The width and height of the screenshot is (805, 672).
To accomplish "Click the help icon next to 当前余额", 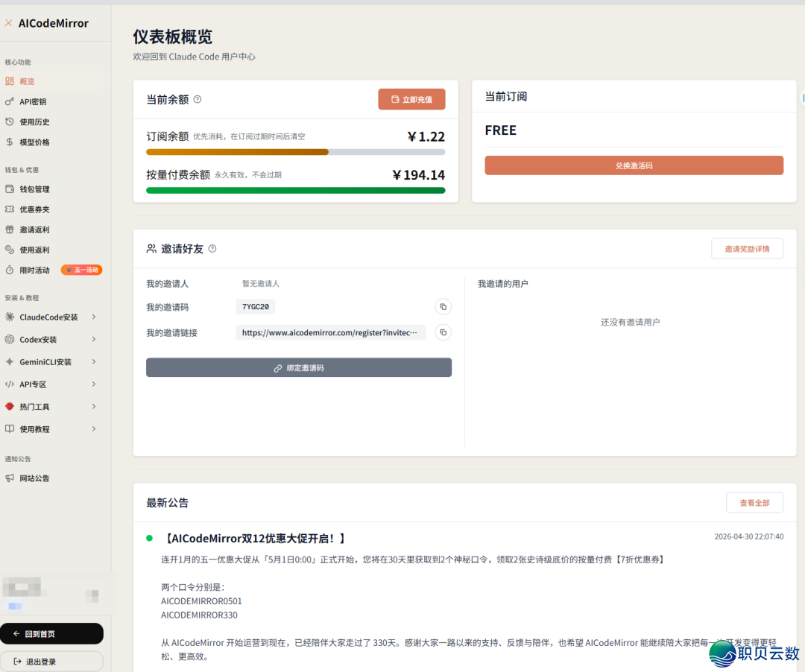I will pos(198,100).
